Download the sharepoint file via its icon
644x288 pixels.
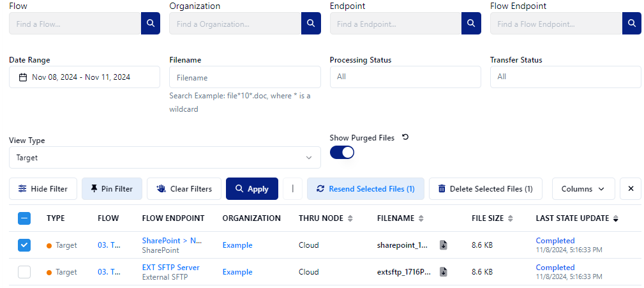(444, 245)
